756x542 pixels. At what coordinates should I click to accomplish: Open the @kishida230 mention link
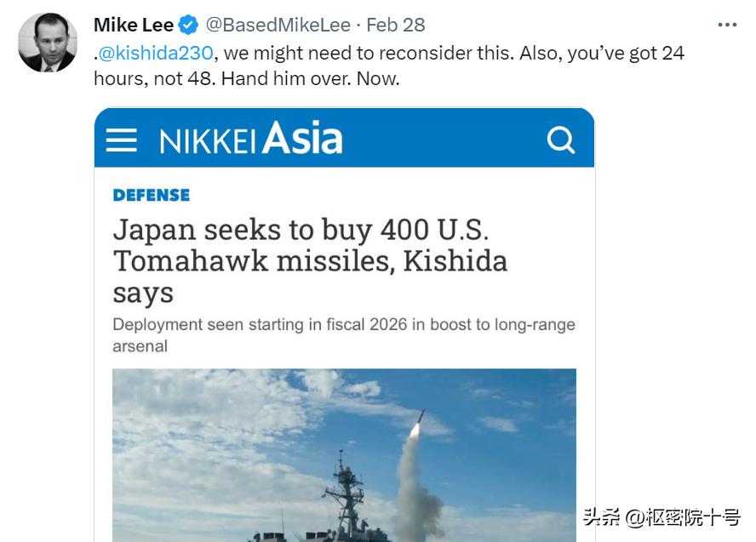pyautogui.click(x=155, y=53)
